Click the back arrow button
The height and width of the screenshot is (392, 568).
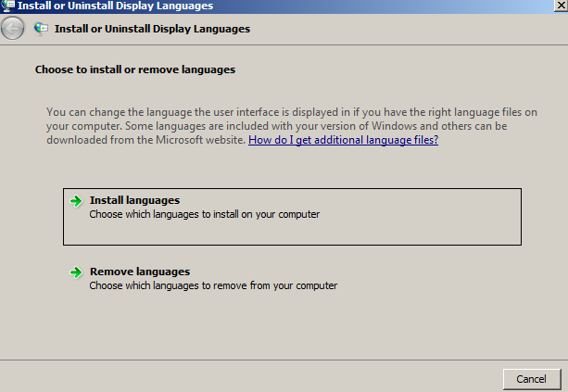pos(13,28)
